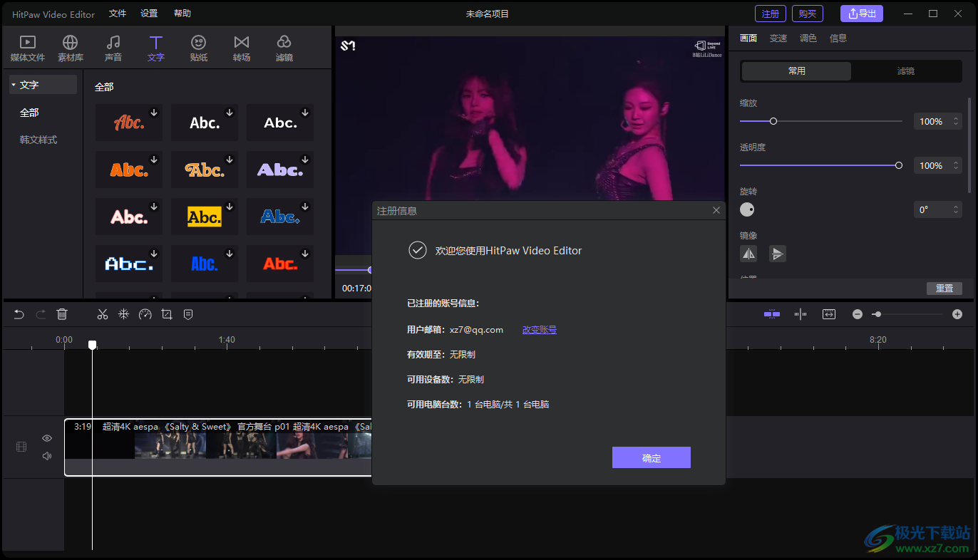Image resolution: width=978 pixels, height=560 pixels.
Task: Toggle the timeline snapping magnet icon
Action: pyautogui.click(x=772, y=314)
